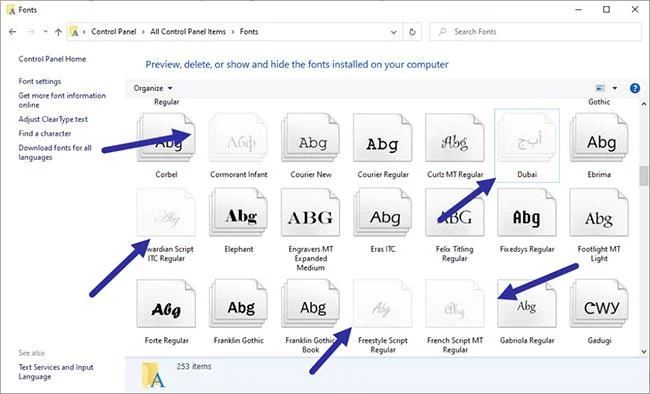Select the Footlight MT Light font icon
Screen dimensions: 650x394
599,212
